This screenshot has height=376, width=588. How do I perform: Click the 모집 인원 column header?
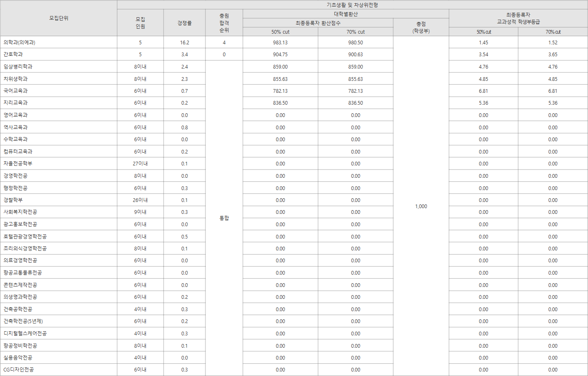click(x=140, y=23)
